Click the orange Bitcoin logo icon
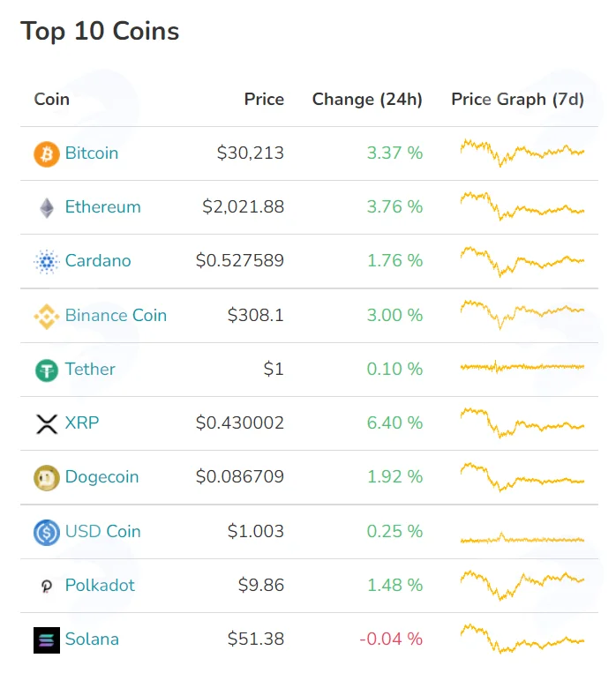 (x=47, y=154)
